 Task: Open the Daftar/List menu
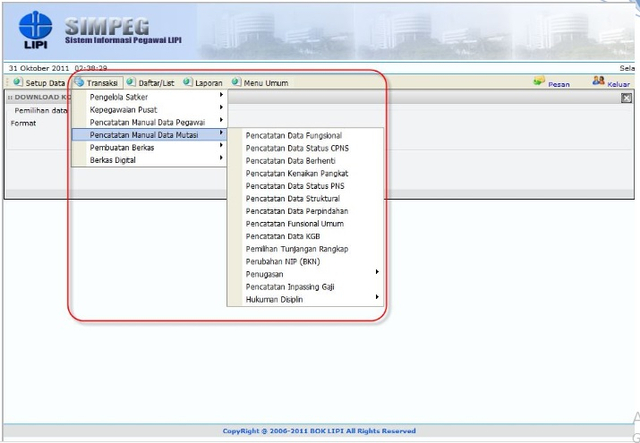click(156, 83)
